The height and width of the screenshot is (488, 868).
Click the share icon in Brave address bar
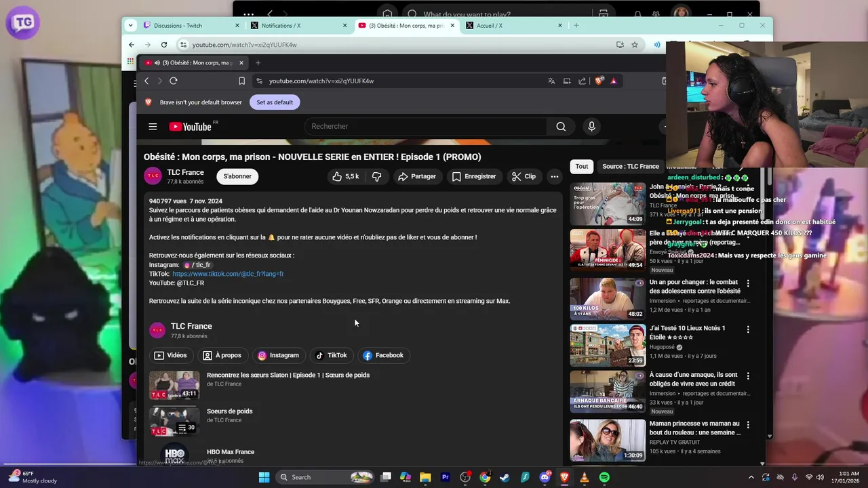click(582, 81)
